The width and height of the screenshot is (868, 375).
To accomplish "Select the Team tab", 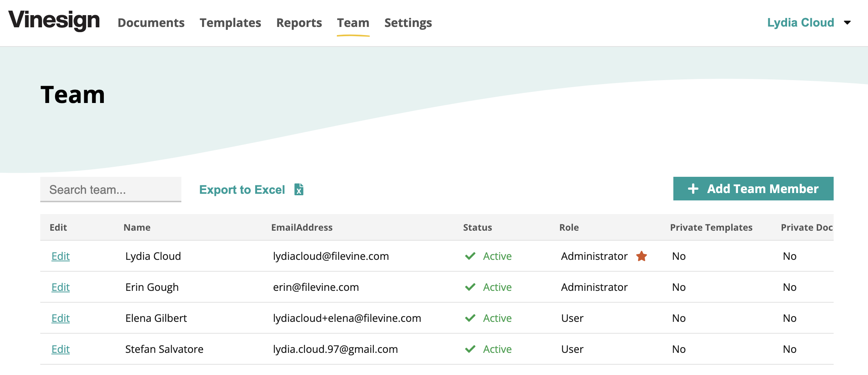I will [353, 23].
